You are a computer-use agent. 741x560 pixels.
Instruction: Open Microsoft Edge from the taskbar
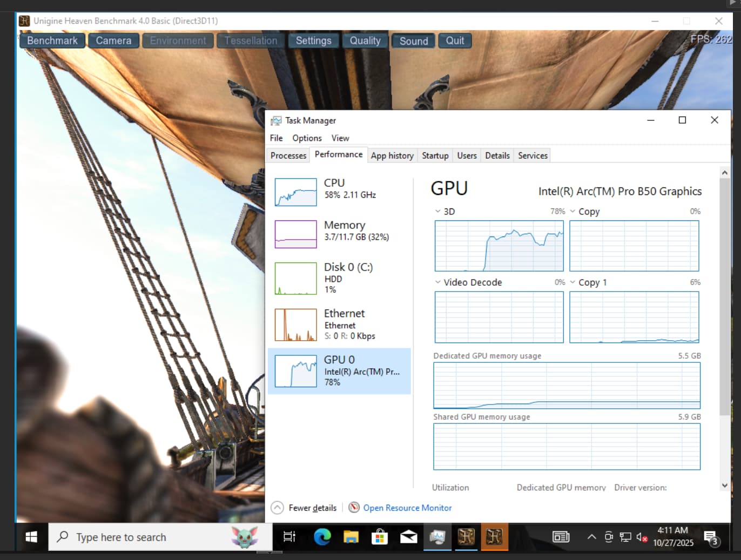322,537
